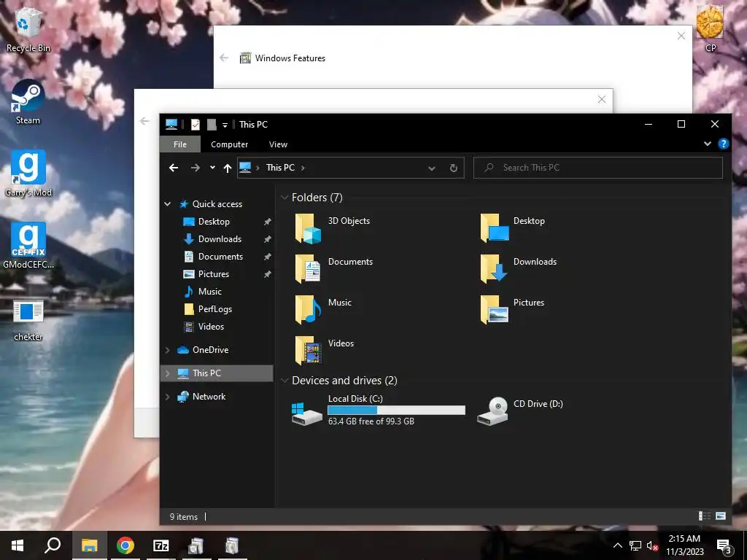Expand the ribbon with the chevron
Viewport: 747px width, 560px height.
[708, 144]
